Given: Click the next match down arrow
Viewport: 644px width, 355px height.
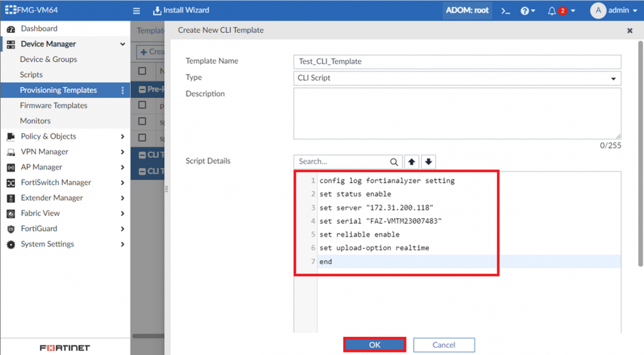Looking at the screenshot, I should click(428, 161).
